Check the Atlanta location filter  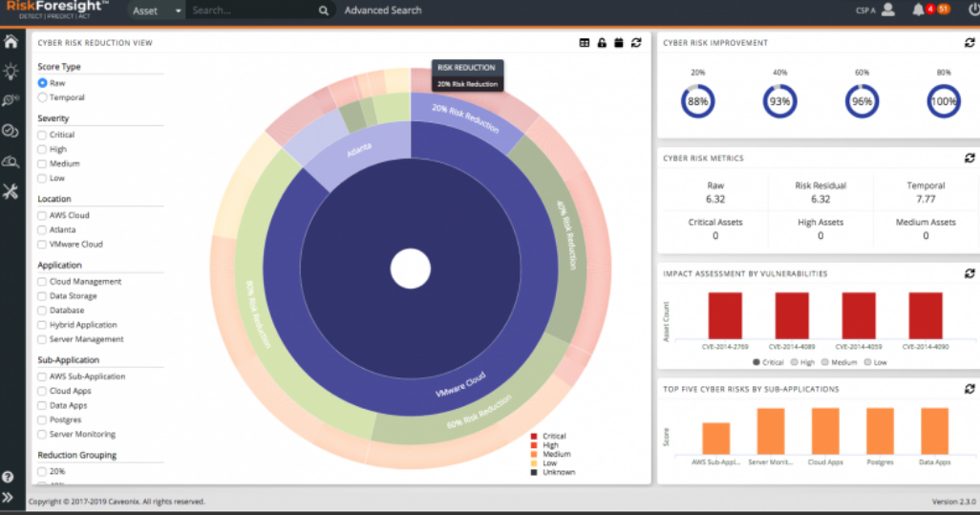pos(42,229)
